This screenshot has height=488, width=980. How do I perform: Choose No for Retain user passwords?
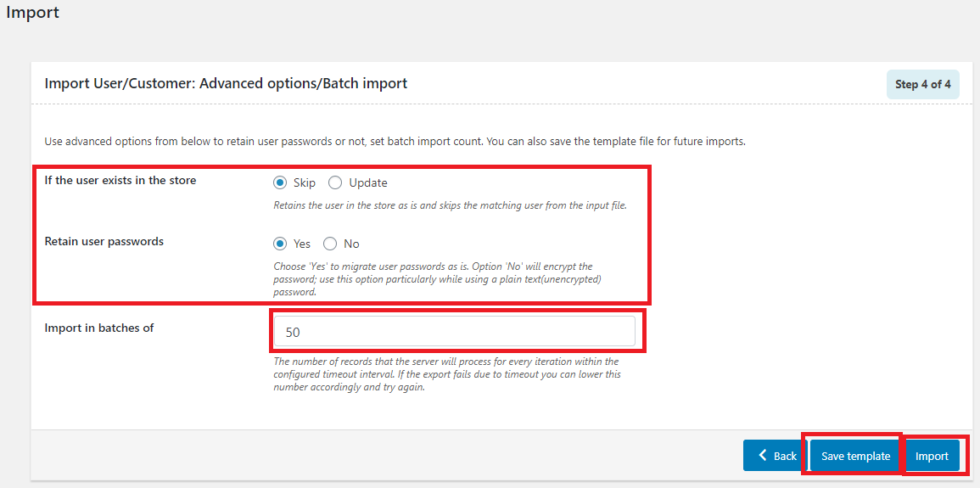pyautogui.click(x=330, y=244)
